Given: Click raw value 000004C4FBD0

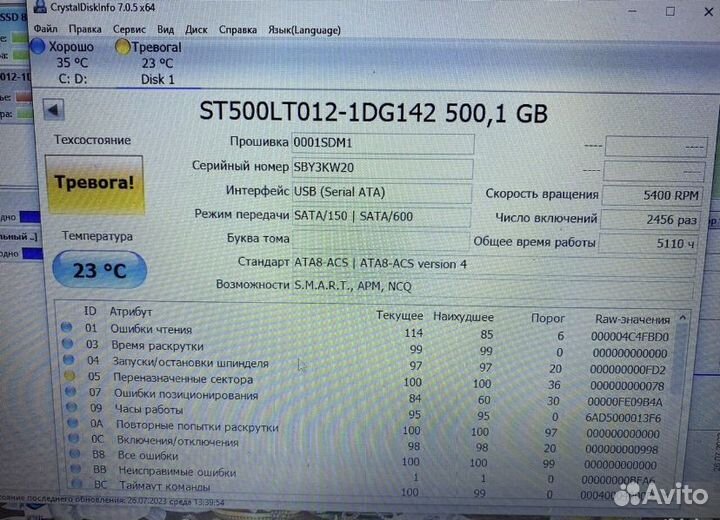Looking at the screenshot, I should [x=630, y=337].
